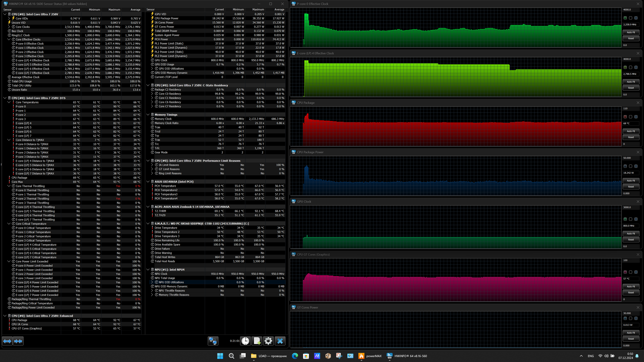Launch Microsoft Edge from the taskbar

point(295,356)
